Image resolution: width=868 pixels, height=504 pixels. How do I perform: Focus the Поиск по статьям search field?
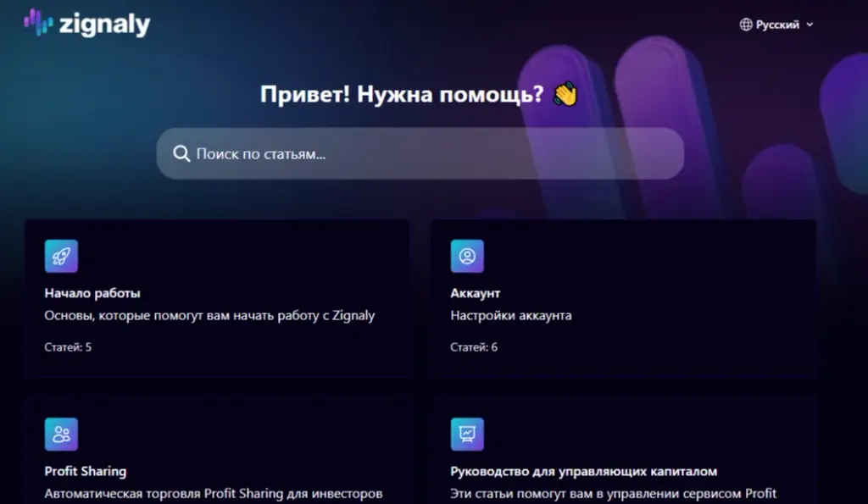pos(420,154)
